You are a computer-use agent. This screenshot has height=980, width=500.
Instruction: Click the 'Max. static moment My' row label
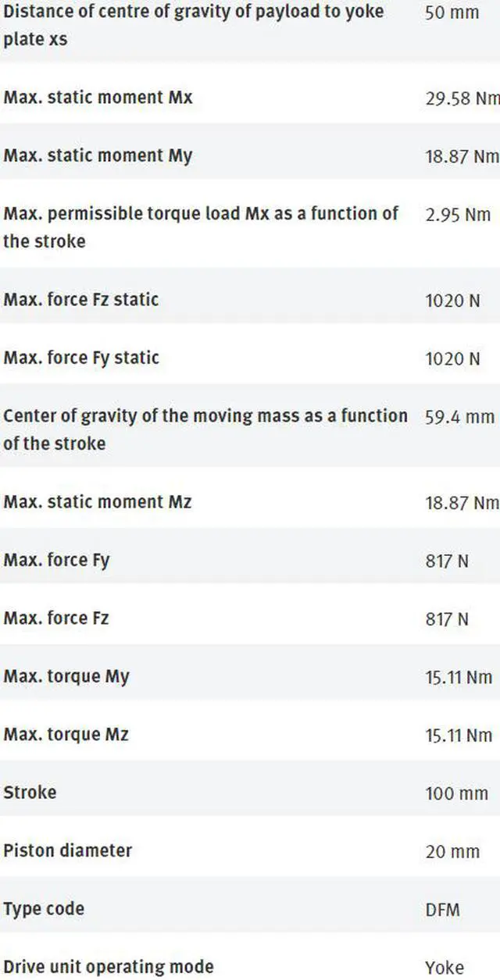[98, 155]
